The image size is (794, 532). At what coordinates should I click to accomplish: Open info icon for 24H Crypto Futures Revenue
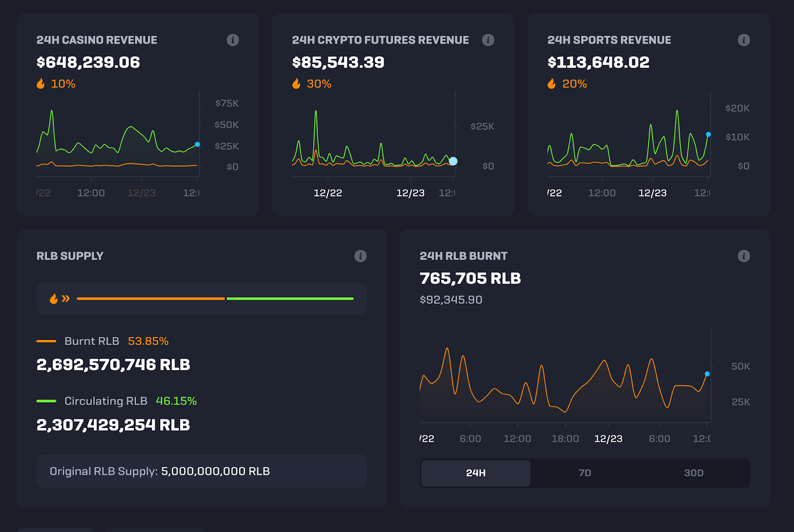488,40
